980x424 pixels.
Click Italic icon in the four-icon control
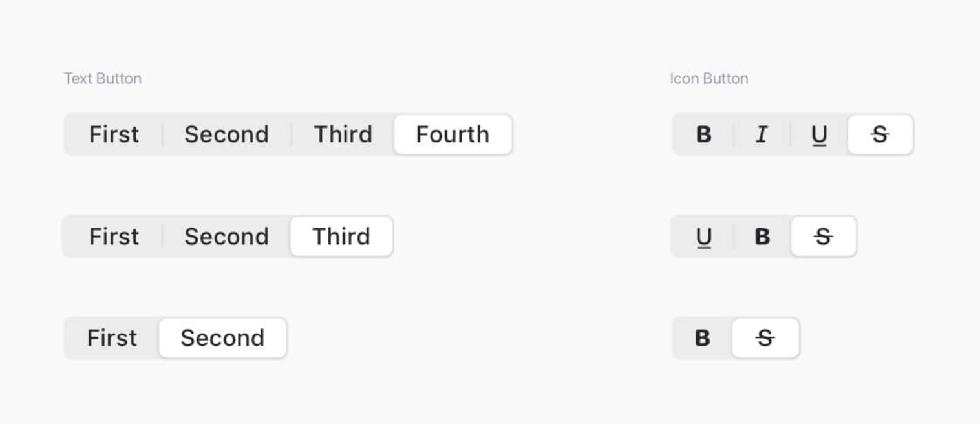tap(762, 134)
